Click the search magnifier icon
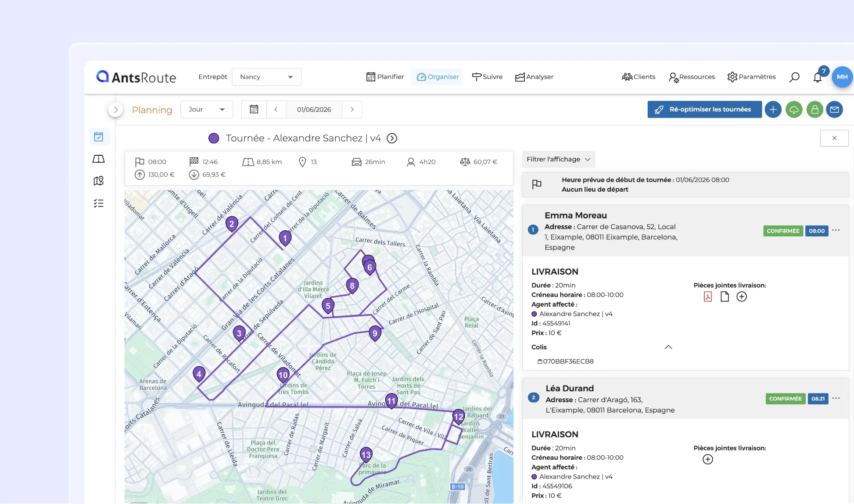 pos(794,77)
